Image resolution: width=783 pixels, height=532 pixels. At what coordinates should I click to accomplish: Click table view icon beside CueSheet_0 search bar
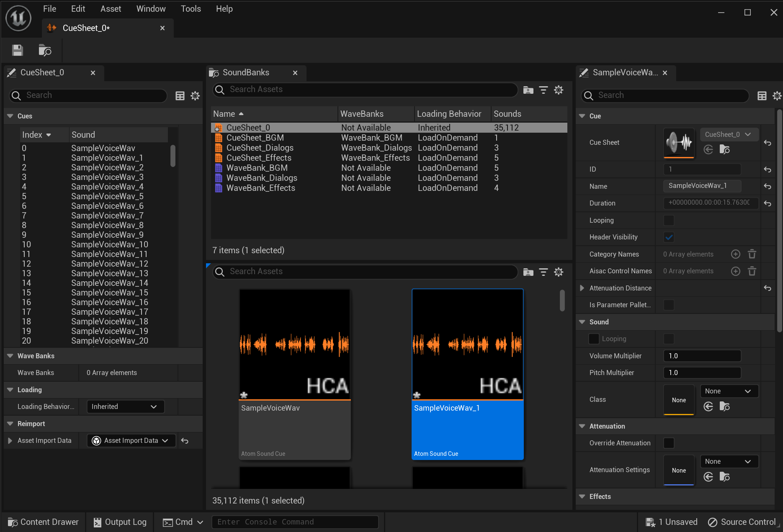click(180, 95)
